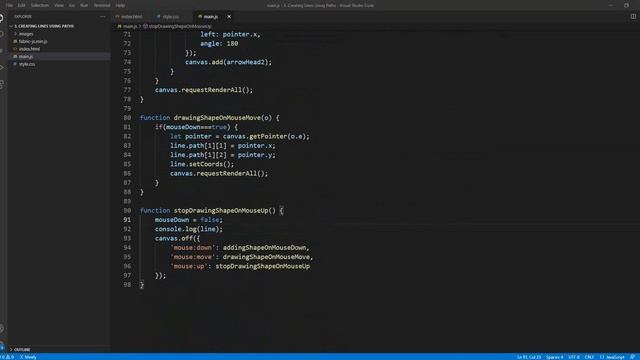Click the Ln 91 cursor position indicator
This screenshot has height=360, width=640.
(529, 357)
